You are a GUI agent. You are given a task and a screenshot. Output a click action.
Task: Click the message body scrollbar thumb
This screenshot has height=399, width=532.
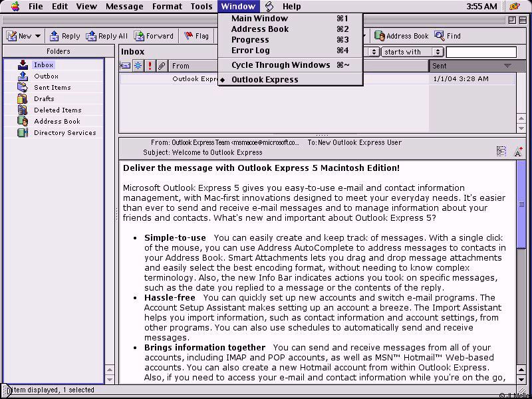pyautogui.click(x=521, y=204)
